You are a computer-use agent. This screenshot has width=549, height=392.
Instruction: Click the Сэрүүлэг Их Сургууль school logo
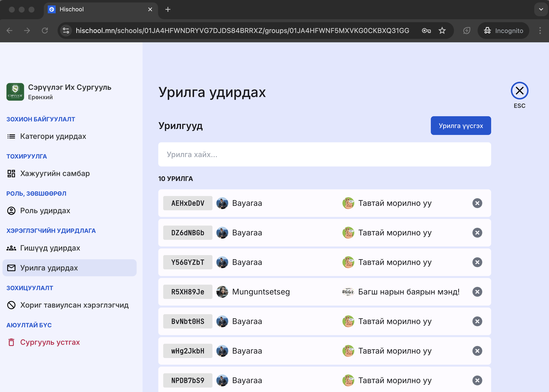click(x=15, y=92)
